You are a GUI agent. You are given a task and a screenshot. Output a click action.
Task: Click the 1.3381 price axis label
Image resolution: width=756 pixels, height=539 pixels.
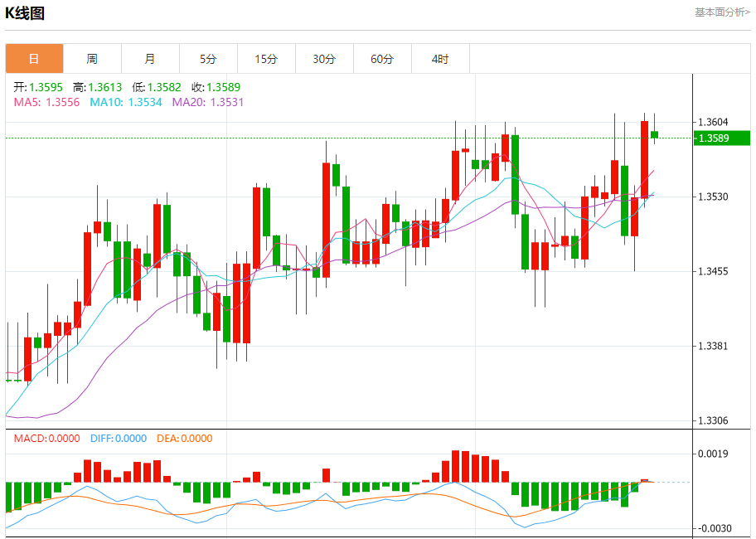click(x=713, y=346)
